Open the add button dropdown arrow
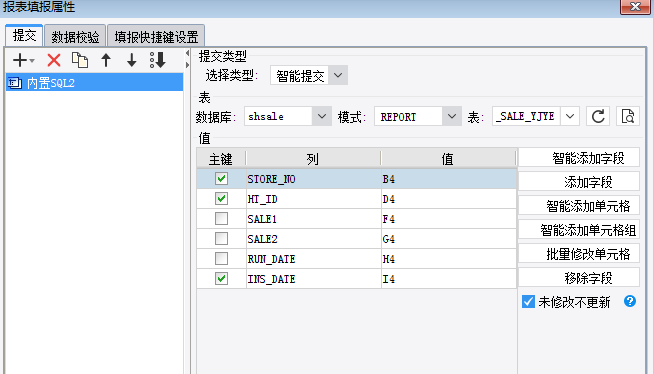 tap(32, 61)
